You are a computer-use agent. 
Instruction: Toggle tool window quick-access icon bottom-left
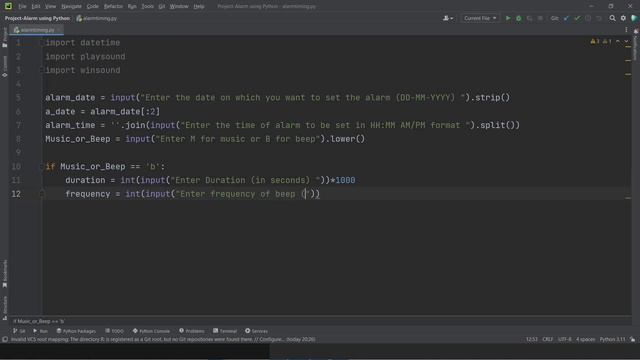click(x=4, y=340)
